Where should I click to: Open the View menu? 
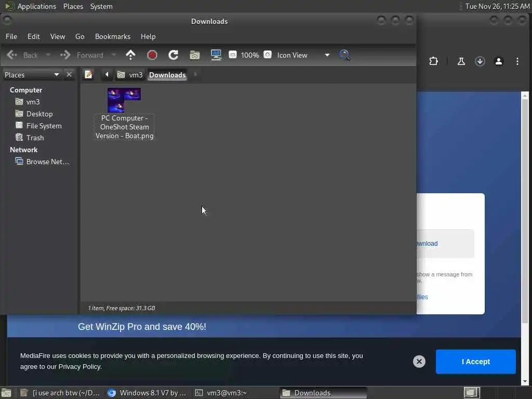tap(58, 36)
